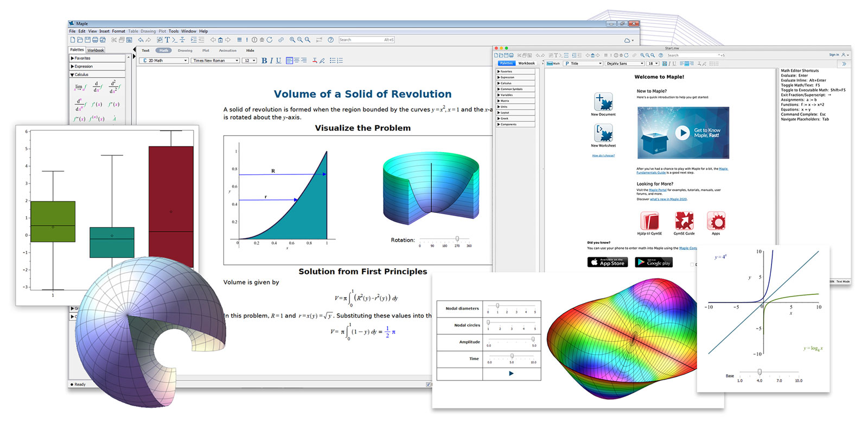Switch to Text input mode
Screen dimensions: 868x422
[x=145, y=51]
